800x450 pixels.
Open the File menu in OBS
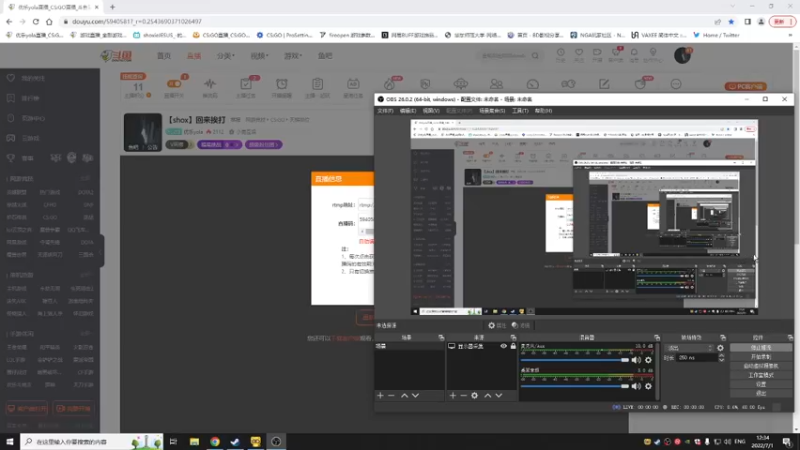tap(385, 111)
